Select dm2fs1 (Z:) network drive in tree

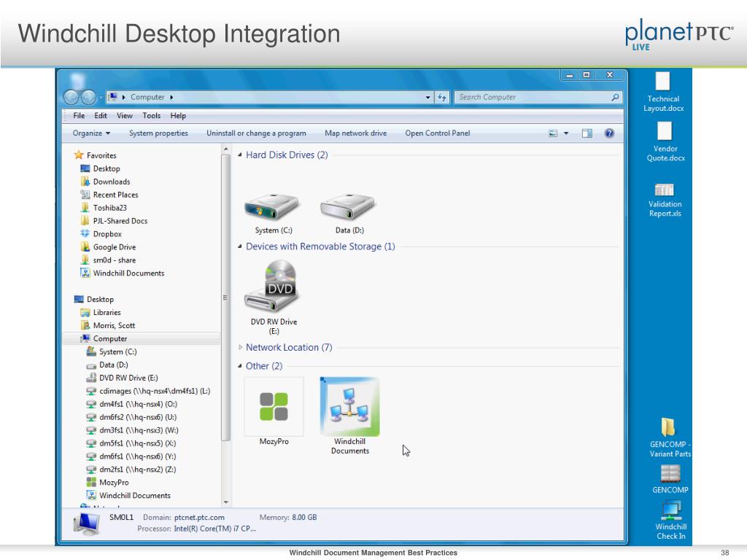pyautogui.click(x=131, y=470)
